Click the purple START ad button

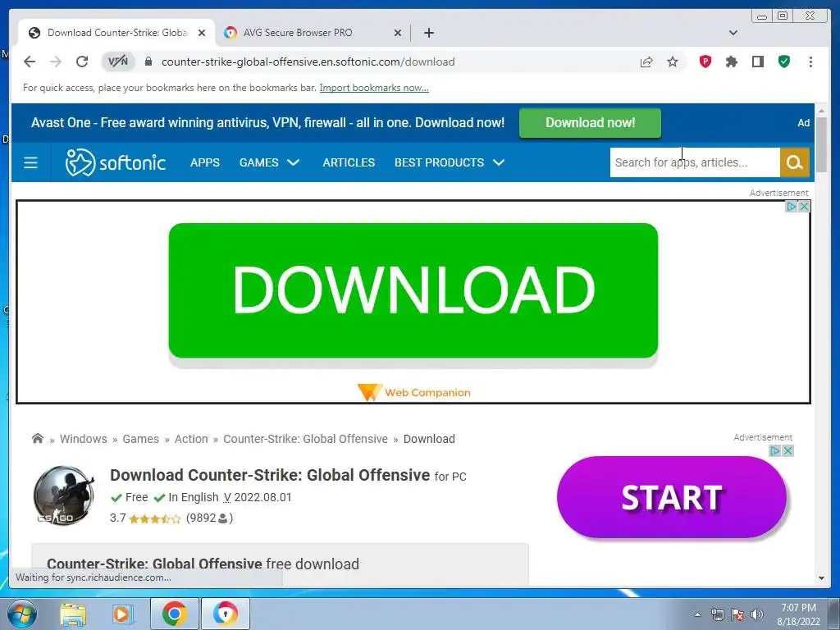coord(671,497)
